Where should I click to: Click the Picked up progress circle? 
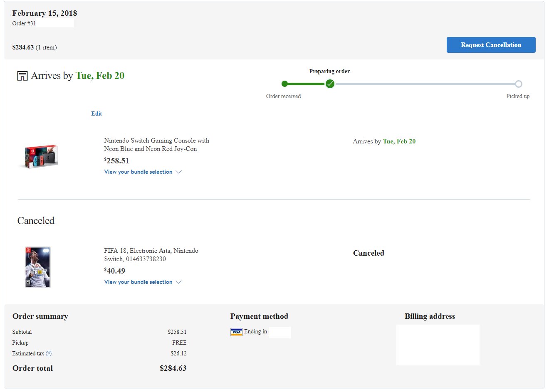(x=518, y=84)
